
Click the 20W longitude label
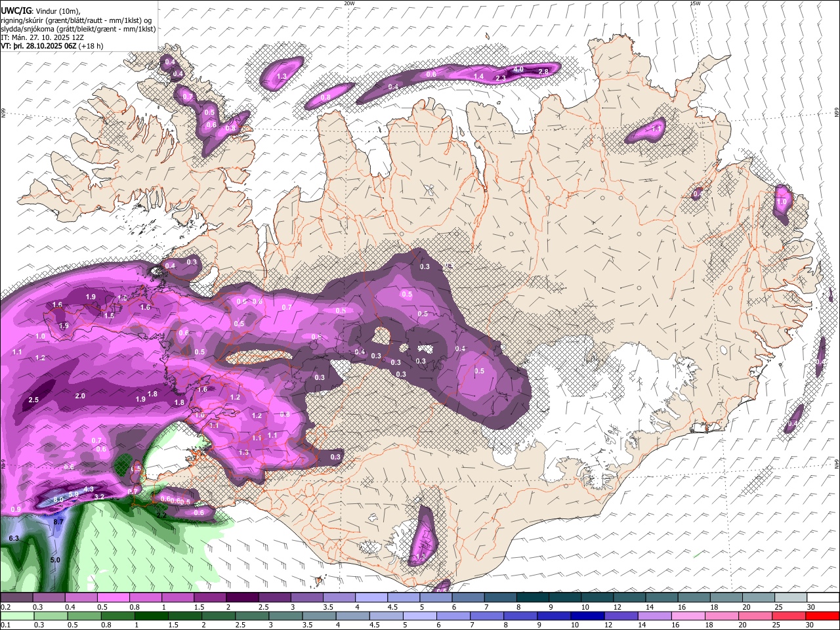point(349,3)
